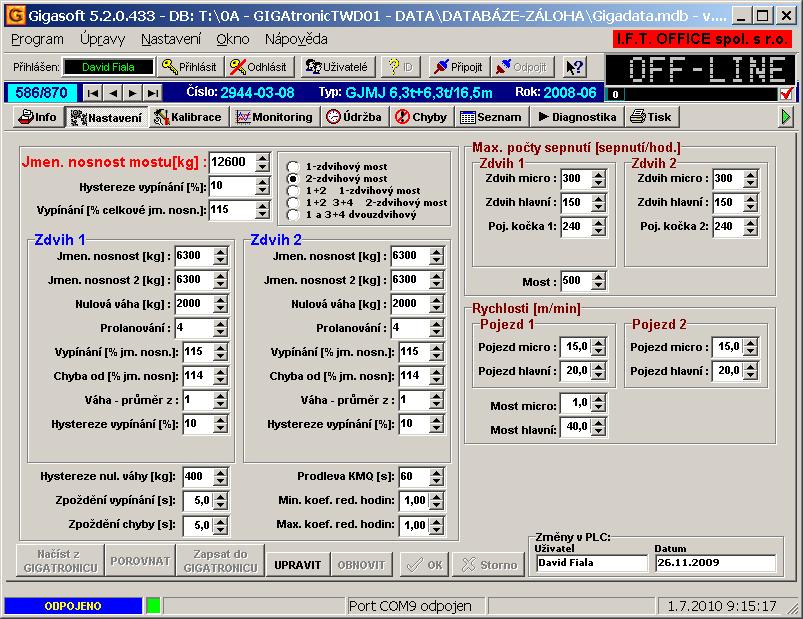The image size is (803, 619).
Task: Open the Uživatelé users dialog
Action: [x=337, y=67]
